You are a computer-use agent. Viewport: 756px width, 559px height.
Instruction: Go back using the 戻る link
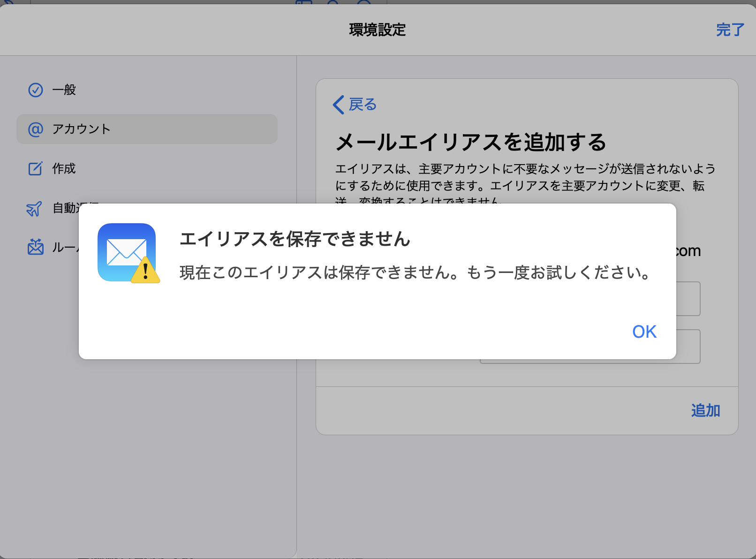click(355, 105)
